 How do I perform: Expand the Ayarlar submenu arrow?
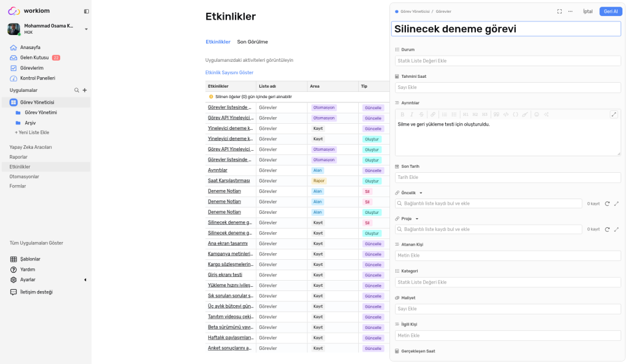coord(85,280)
